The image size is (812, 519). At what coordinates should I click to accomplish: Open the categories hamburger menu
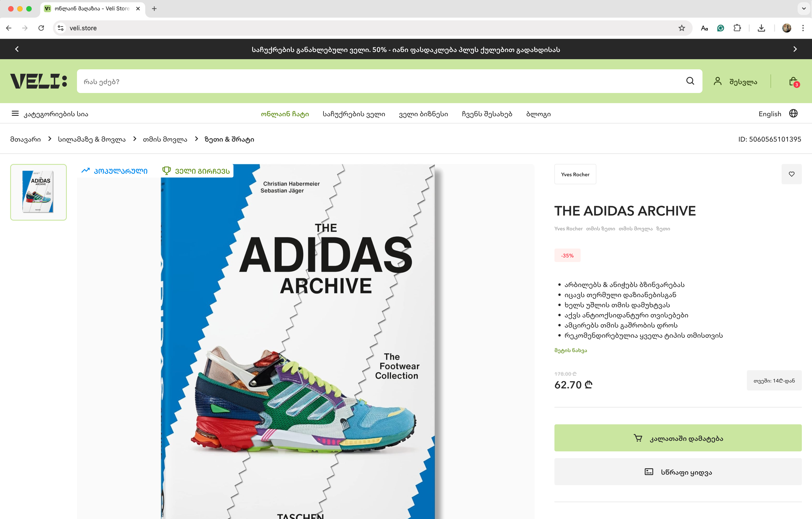pyautogui.click(x=15, y=113)
